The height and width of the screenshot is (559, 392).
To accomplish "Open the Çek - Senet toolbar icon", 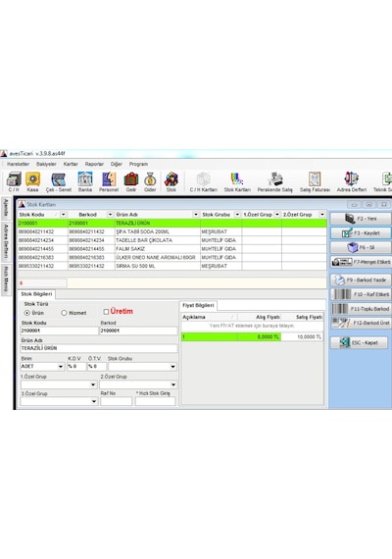I will pos(59,179).
